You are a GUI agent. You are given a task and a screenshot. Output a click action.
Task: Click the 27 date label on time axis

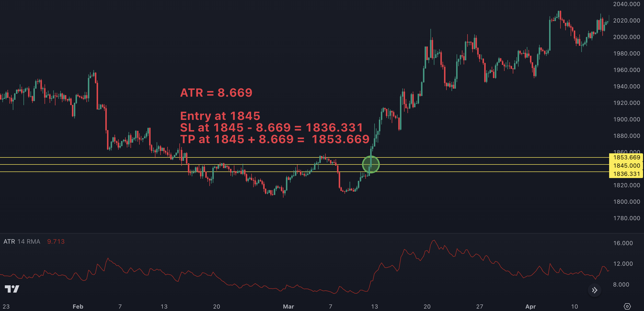[x=480, y=306]
